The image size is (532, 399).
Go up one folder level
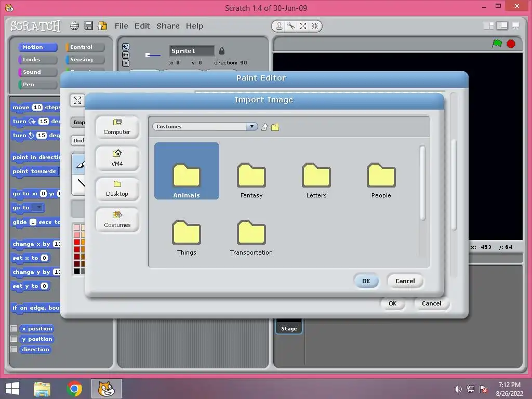click(264, 127)
